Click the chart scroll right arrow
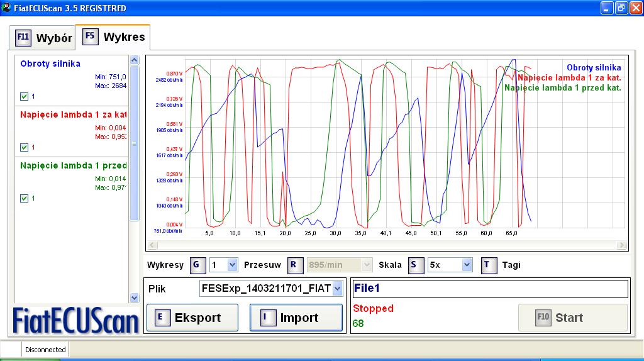This screenshot has height=361, width=644. [621, 245]
